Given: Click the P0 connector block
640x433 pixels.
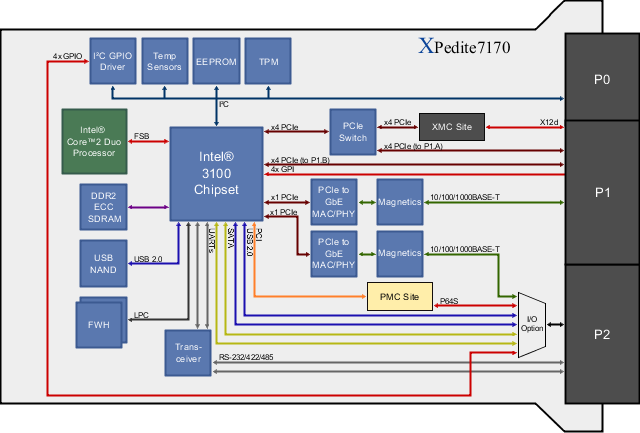Looking at the screenshot, I should coord(602,78).
